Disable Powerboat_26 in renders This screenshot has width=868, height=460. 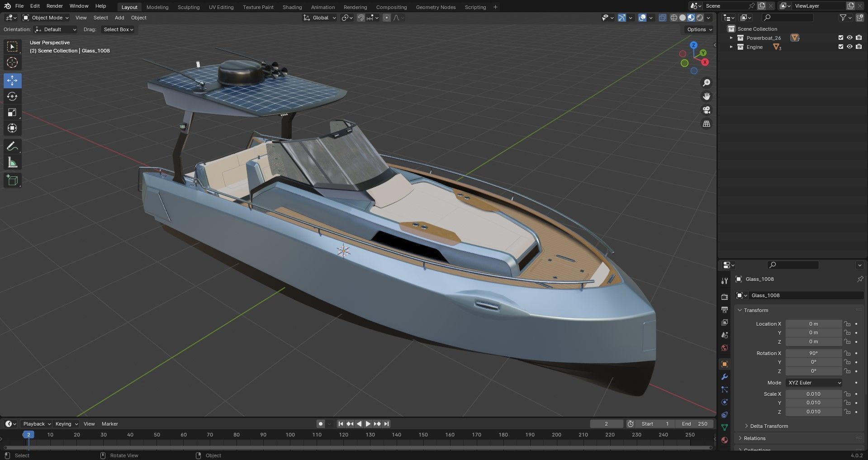[x=859, y=38]
